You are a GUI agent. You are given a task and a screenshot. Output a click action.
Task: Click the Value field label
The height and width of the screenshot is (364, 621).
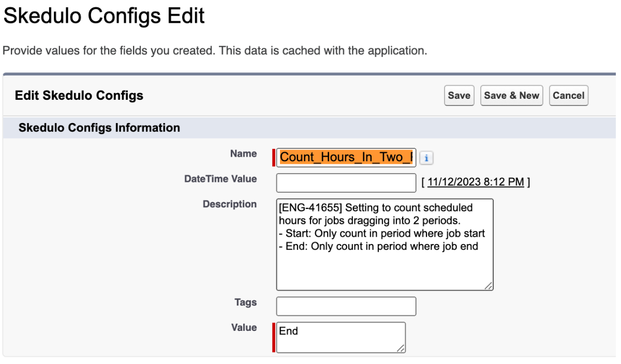click(244, 327)
